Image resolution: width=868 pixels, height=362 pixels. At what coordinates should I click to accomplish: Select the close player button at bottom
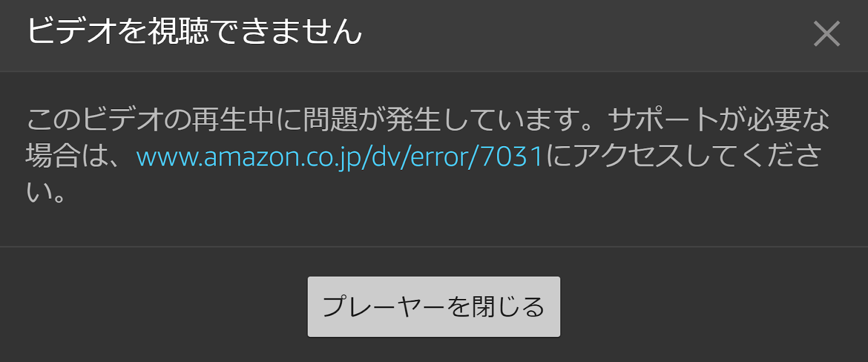(434, 307)
